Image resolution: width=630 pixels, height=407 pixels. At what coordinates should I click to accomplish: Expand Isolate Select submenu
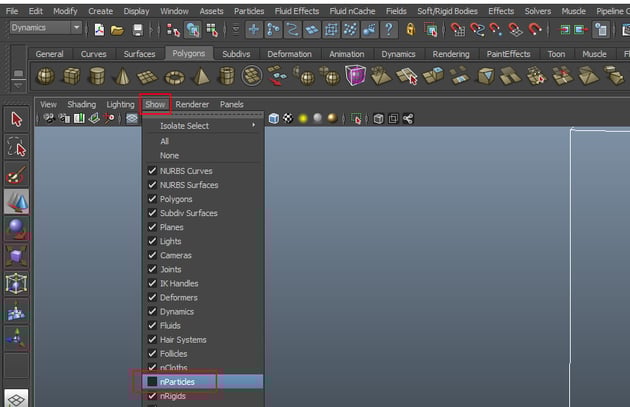coord(203,126)
